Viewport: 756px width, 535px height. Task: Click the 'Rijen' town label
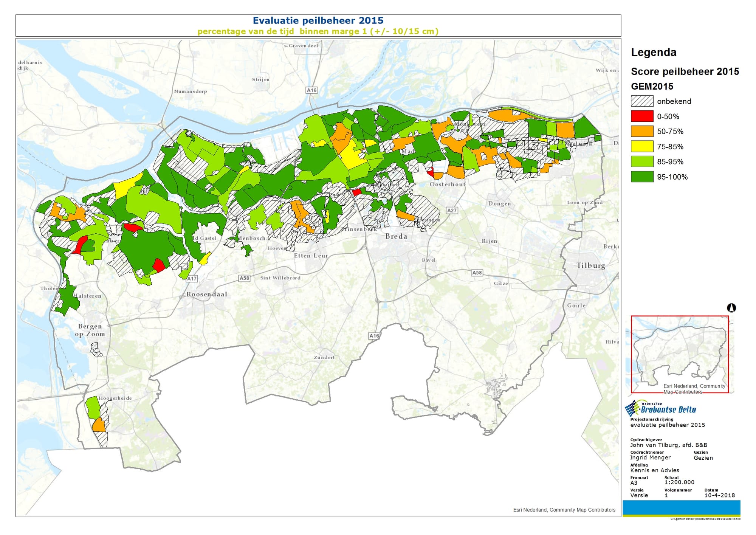(x=490, y=241)
